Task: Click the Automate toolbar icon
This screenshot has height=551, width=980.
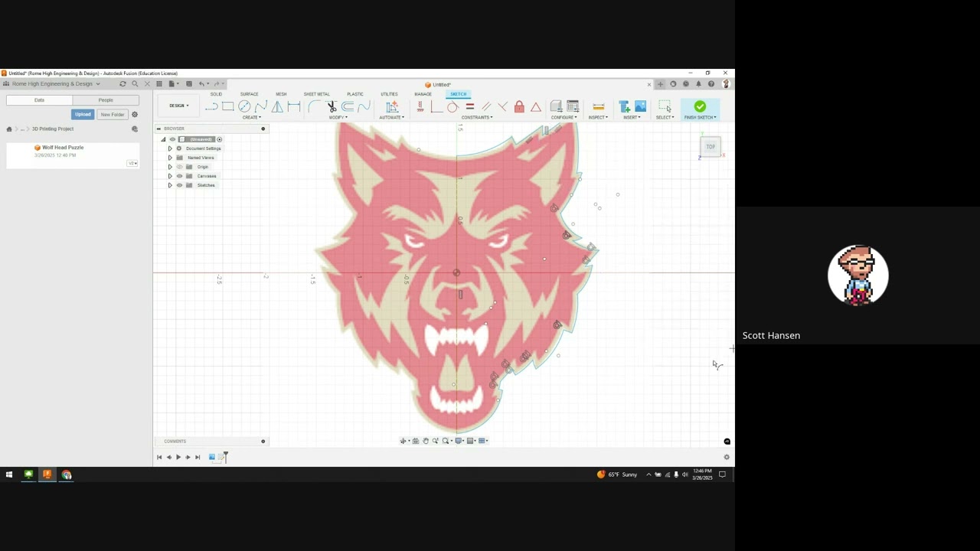Action: (x=392, y=107)
